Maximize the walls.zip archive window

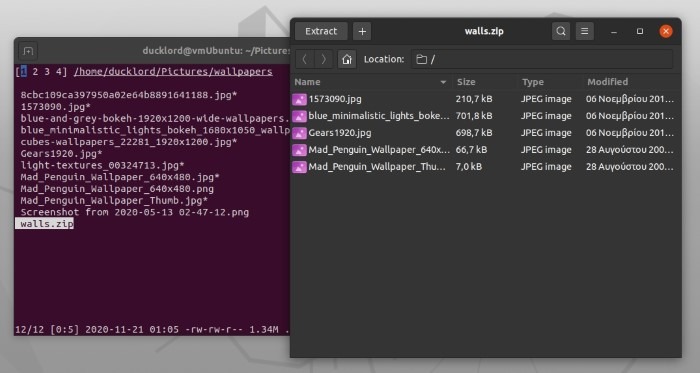pyautogui.click(x=640, y=31)
